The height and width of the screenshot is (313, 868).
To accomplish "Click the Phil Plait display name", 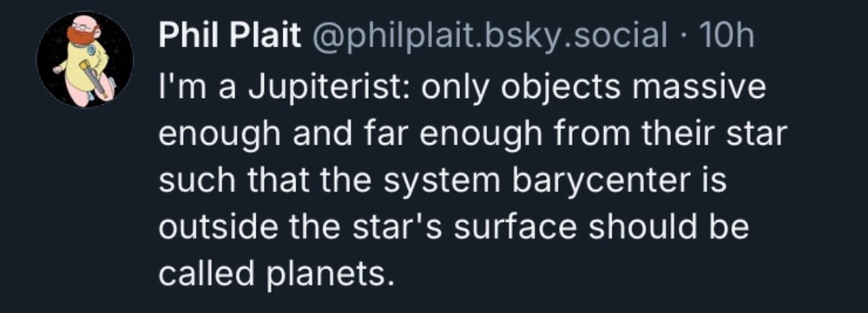I will pos(230,36).
